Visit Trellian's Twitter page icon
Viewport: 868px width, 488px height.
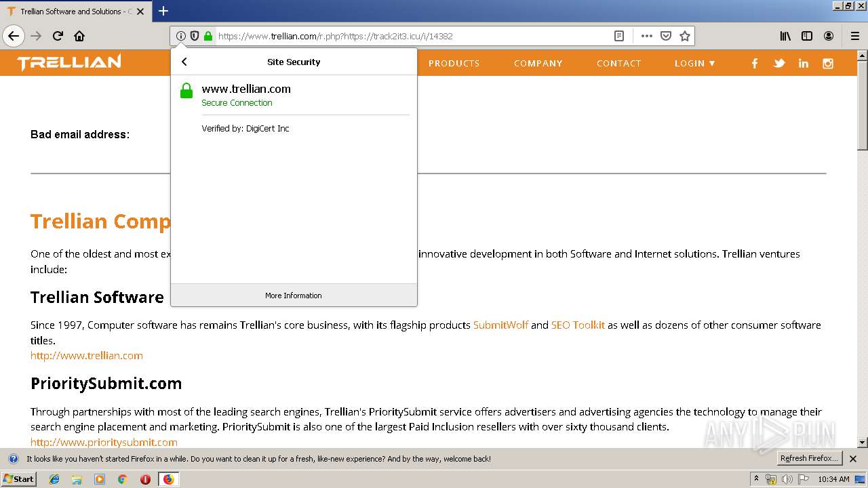point(779,63)
